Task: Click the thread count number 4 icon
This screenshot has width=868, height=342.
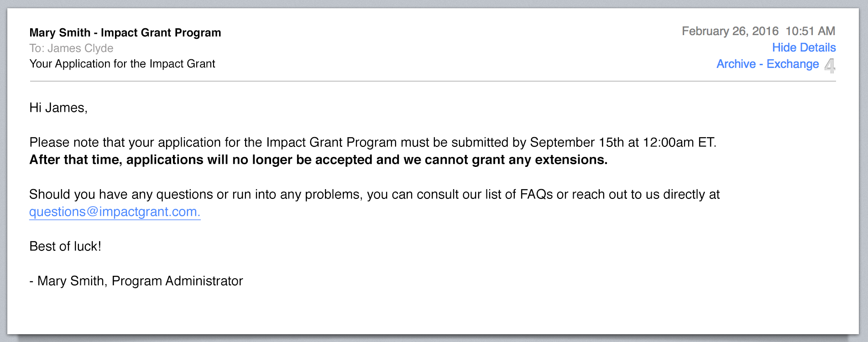Action: point(830,66)
